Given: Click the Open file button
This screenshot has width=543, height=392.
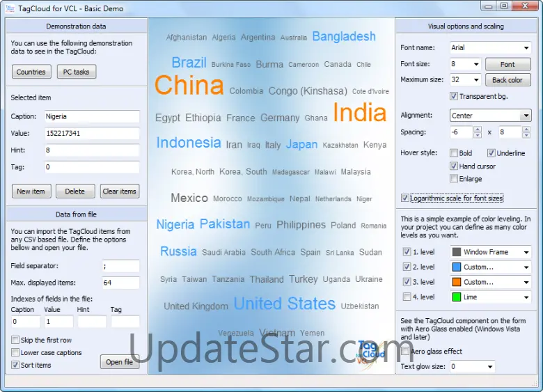Looking at the screenshot, I should [x=120, y=362].
